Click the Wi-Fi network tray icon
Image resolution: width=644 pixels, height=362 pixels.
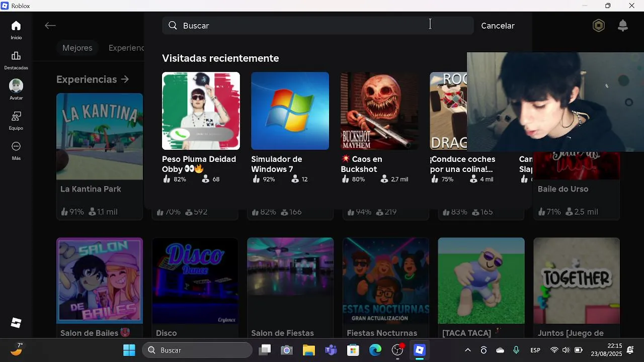554,350
